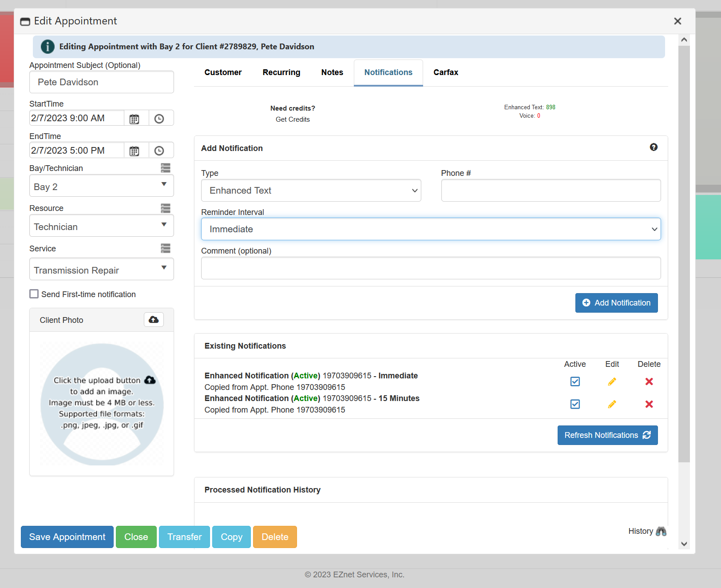Click the Get Credits link
The image size is (721, 588).
coord(293,119)
